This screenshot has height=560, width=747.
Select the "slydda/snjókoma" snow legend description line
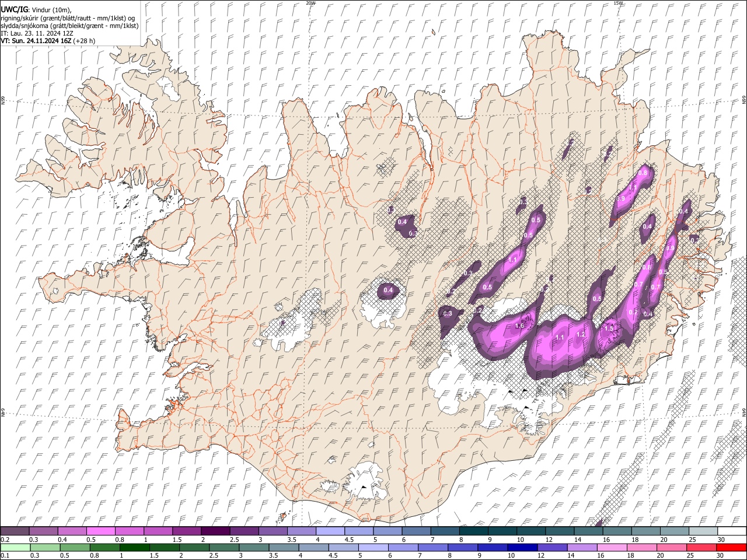pos(69,26)
